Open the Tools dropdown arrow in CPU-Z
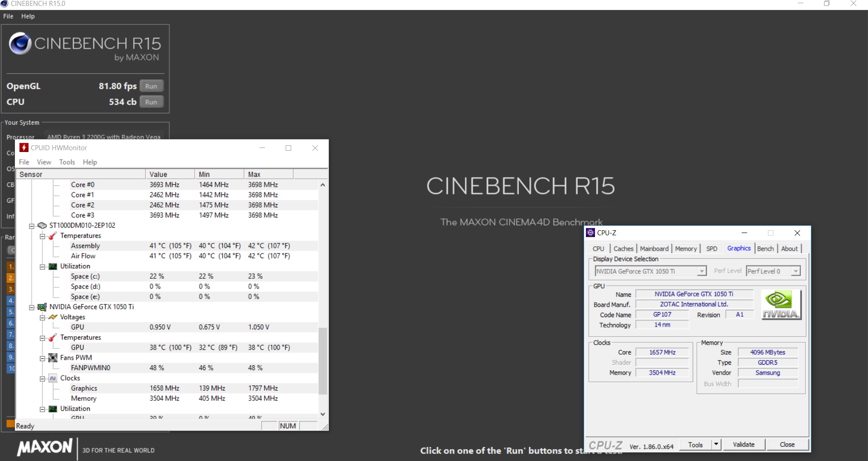This screenshot has height=461, width=868. (716, 444)
